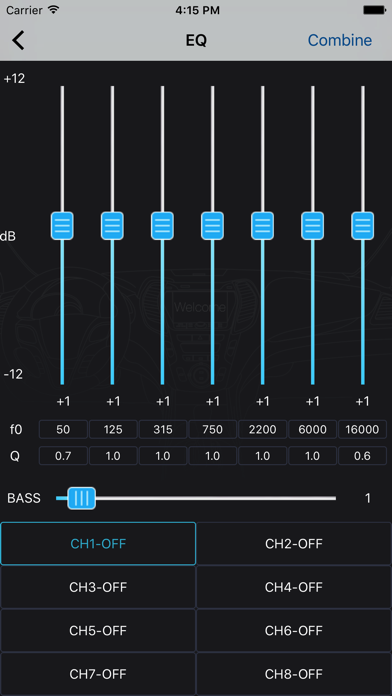392x696 pixels.
Task: Click the +1 gain value under the 16000 band
Action: pyautogui.click(x=362, y=401)
